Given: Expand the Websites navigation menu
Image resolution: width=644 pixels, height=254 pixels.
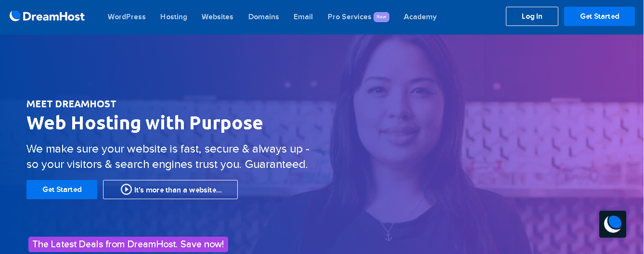Looking at the screenshot, I should coord(218,17).
